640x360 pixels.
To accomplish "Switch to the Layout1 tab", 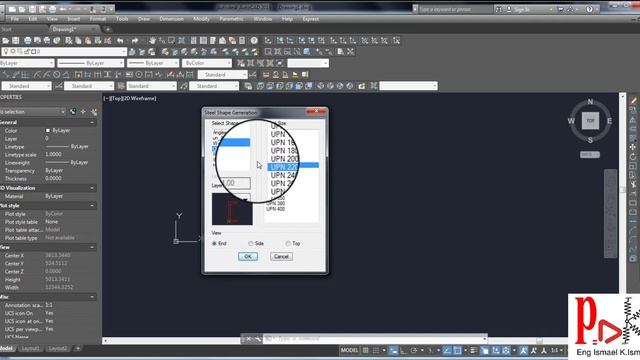I will (30, 349).
